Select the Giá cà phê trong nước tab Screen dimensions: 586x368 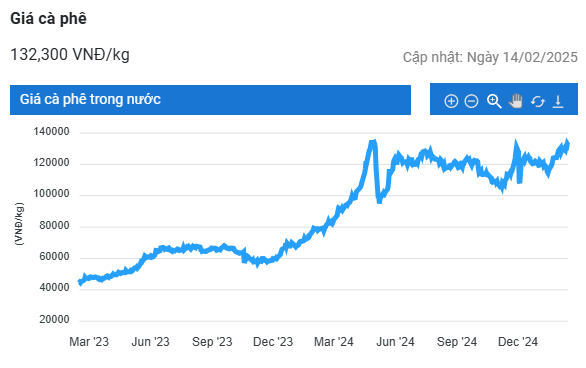tap(210, 100)
